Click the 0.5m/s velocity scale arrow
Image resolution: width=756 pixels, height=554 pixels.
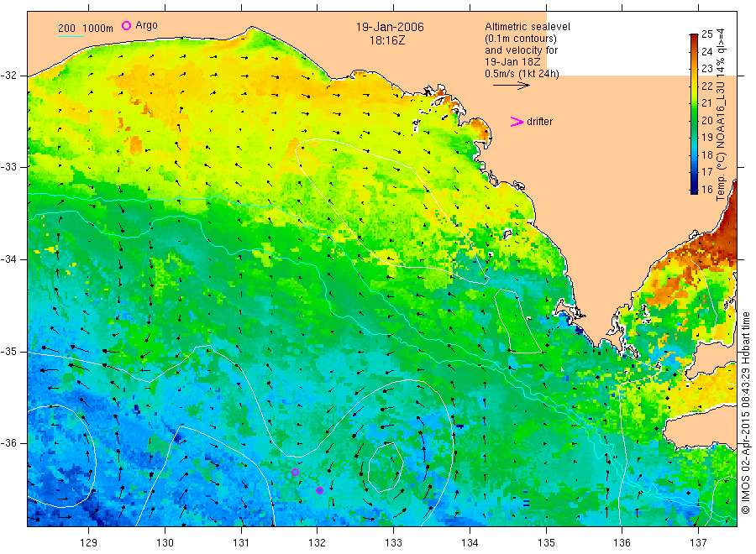point(511,86)
